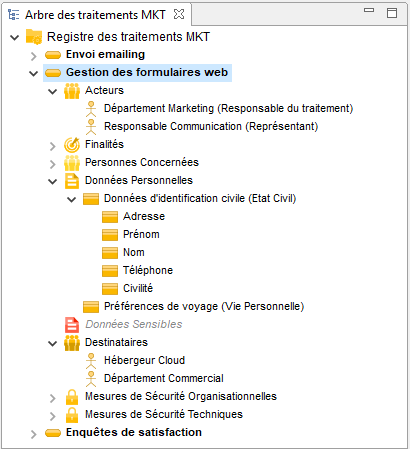411x453 pixels.
Task: Close the Arbre des traitements MKT tab
Action: (x=179, y=14)
